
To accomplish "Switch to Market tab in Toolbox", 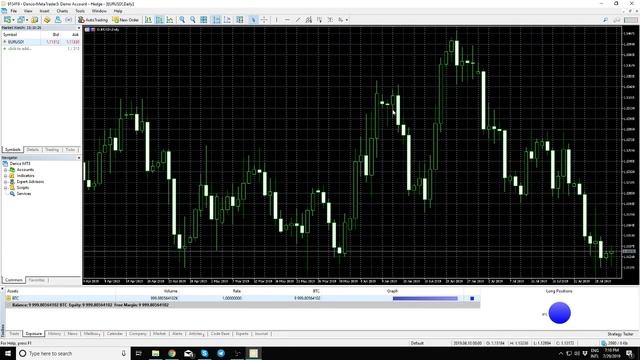I will click(x=159, y=334).
